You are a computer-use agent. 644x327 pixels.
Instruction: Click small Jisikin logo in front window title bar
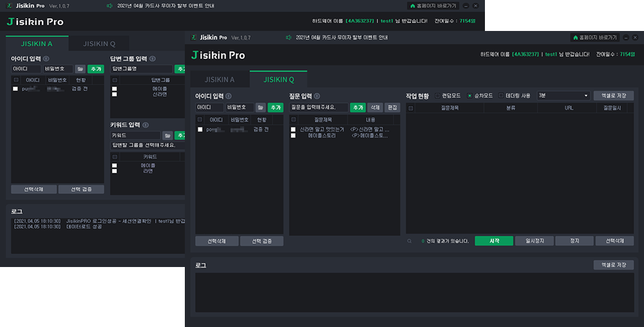tap(193, 37)
